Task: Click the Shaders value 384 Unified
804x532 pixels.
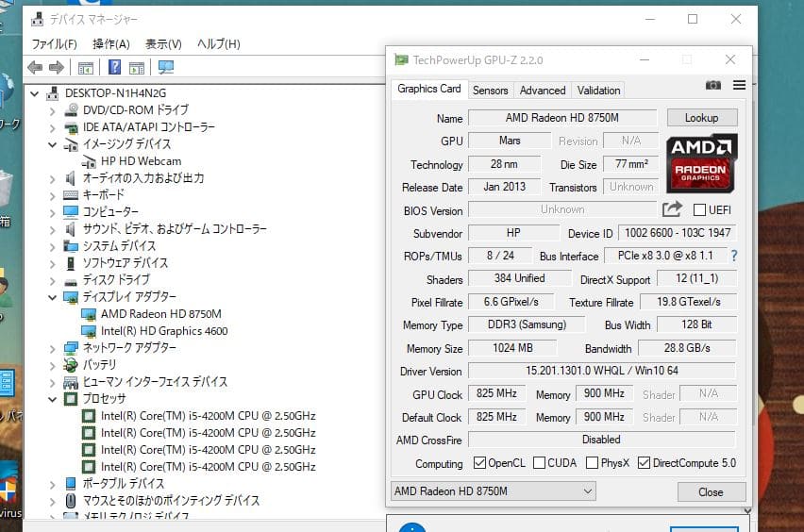Action: click(x=519, y=278)
